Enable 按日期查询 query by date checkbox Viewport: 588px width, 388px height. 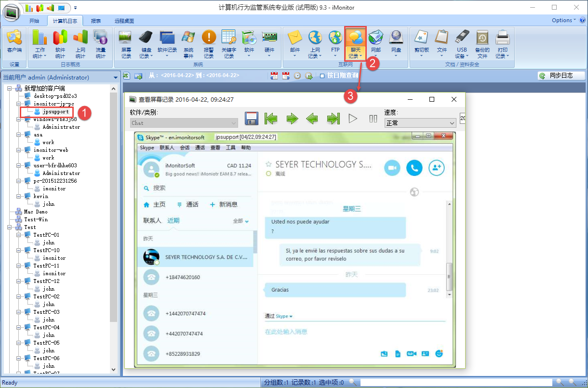pyautogui.click(x=322, y=76)
